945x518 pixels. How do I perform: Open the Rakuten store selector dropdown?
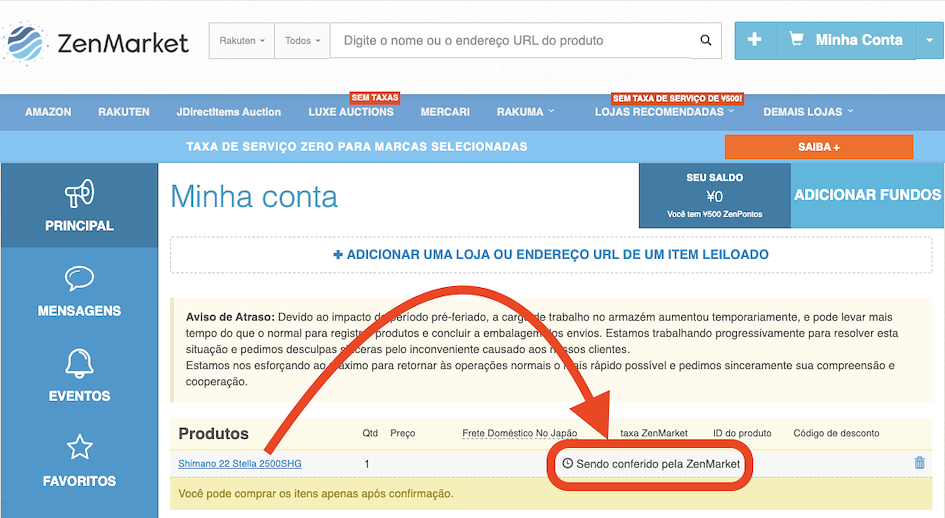[242, 40]
